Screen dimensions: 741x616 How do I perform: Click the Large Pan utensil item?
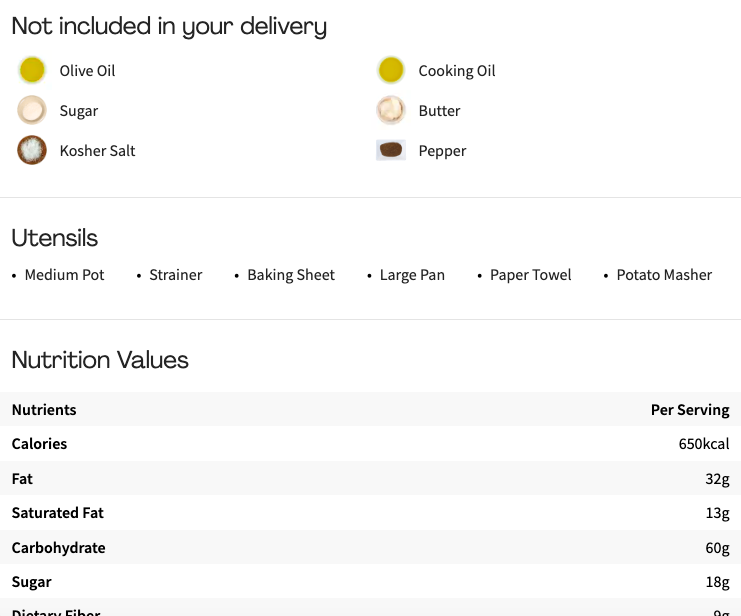click(x=412, y=275)
